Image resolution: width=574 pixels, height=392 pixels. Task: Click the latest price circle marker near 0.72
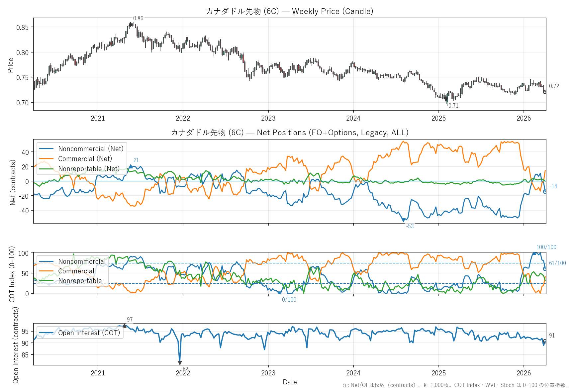point(545,92)
